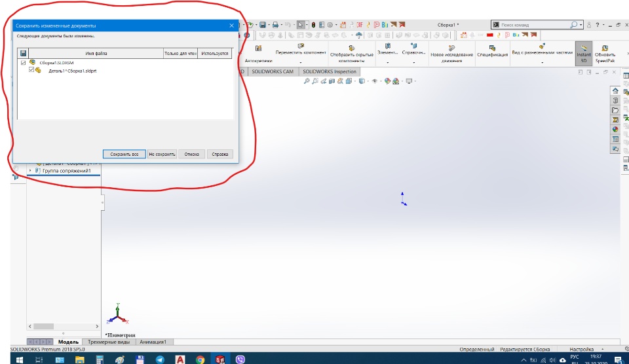Click the Справочная геометрия tool icon

(413, 46)
